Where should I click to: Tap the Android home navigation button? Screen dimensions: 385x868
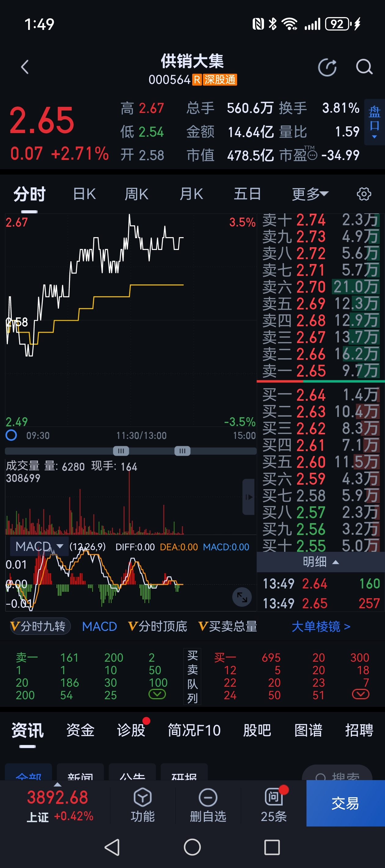click(192, 847)
